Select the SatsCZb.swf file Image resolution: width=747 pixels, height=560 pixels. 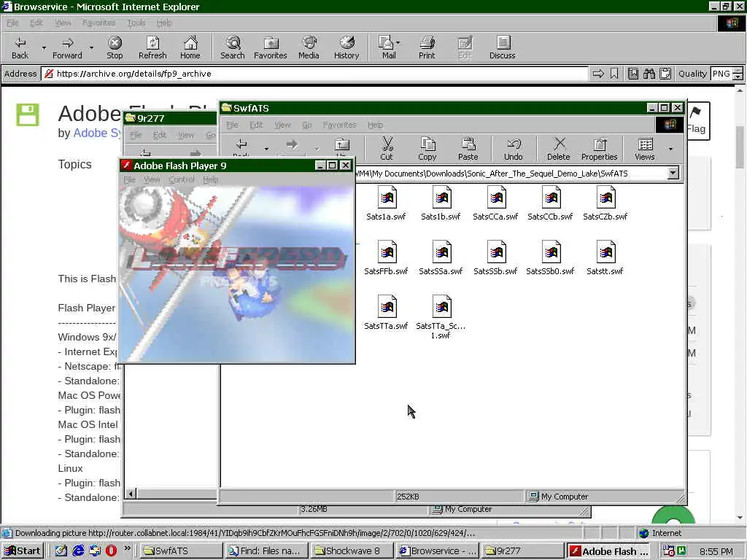pyautogui.click(x=605, y=203)
